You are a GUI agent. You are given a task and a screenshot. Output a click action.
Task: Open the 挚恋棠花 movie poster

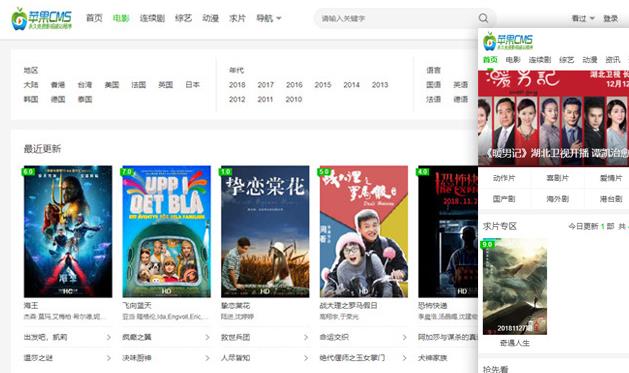point(265,231)
